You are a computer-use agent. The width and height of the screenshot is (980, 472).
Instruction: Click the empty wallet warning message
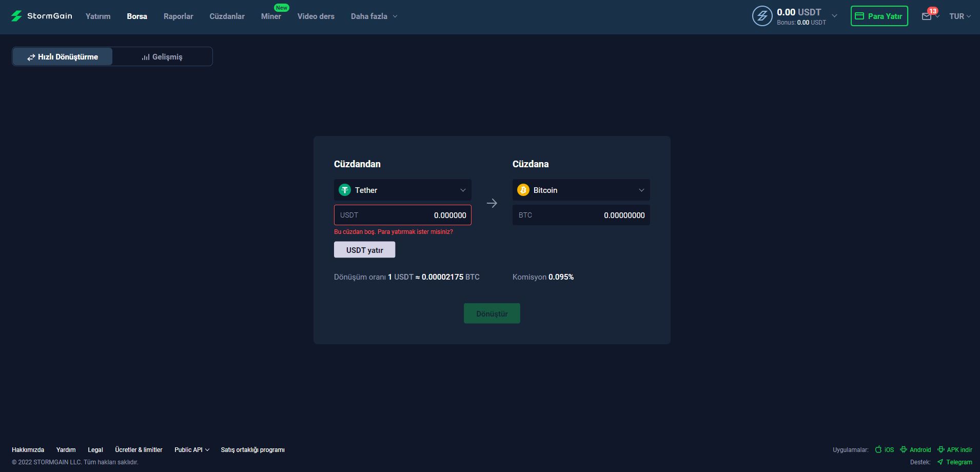click(394, 232)
